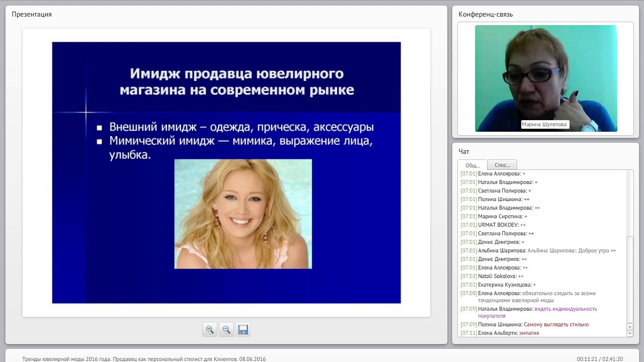Select the first Елена Аллоярова + message
The width and height of the screenshot is (644, 362).
click(x=493, y=173)
